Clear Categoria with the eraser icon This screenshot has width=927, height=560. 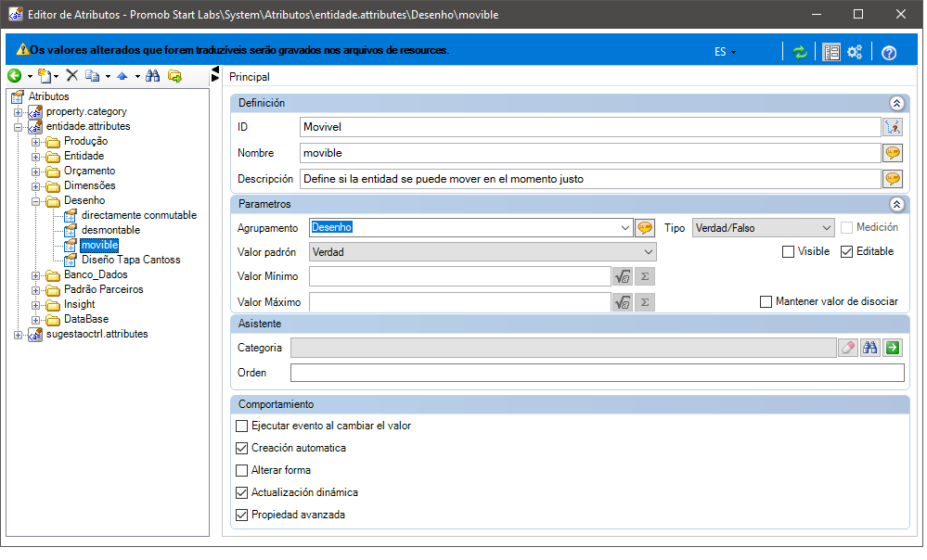pos(848,348)
